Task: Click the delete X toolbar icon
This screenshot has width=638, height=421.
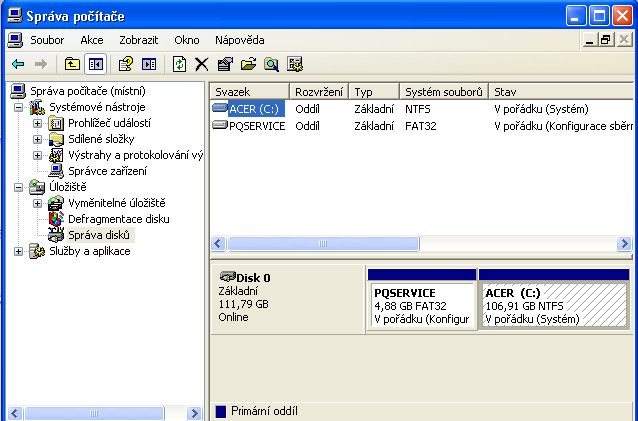Action: (201, 64)
